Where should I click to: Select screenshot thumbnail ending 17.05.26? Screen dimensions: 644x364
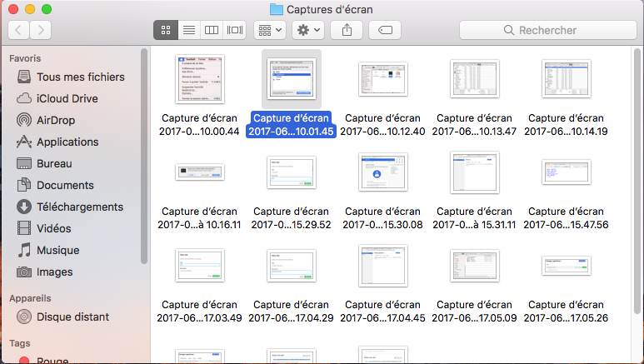[x=566, y=266]
